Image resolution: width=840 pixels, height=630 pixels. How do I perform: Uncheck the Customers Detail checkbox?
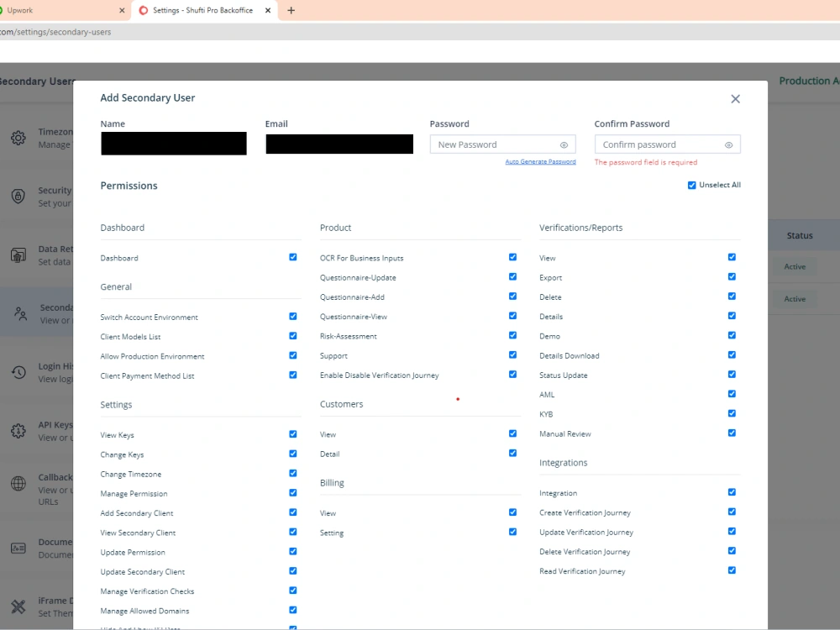coord(512,454)
